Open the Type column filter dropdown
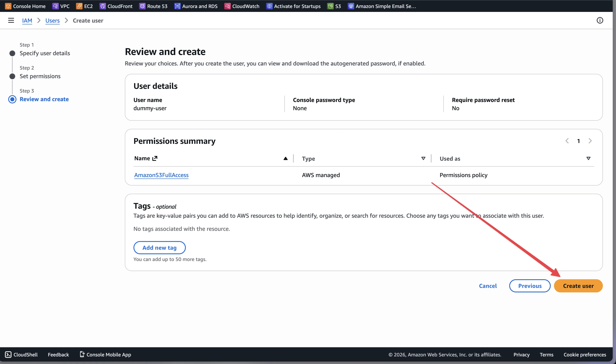Screen dimensions: 616x364 pos(423,158)
